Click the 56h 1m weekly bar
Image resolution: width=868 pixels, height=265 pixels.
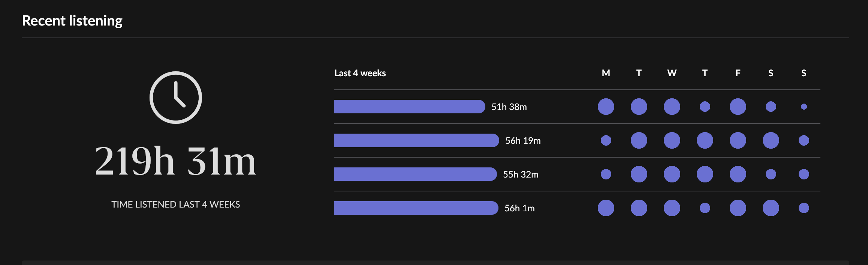coord(416,208)
